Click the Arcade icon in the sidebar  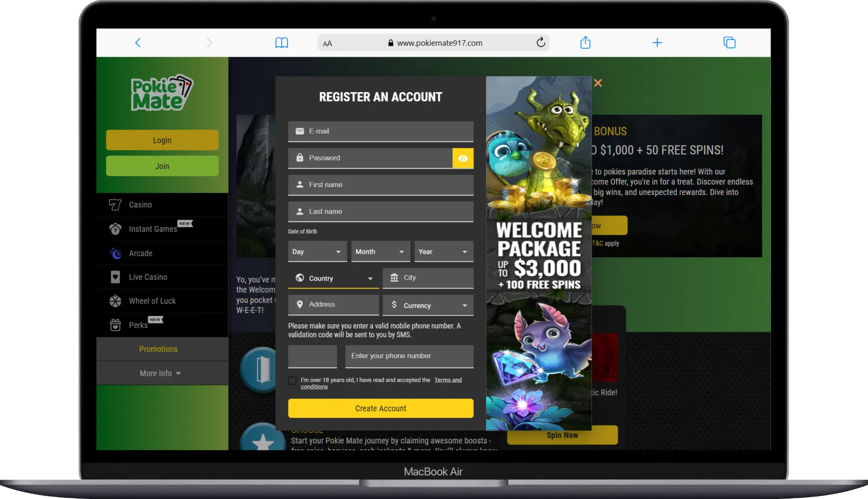click(115, 253)
